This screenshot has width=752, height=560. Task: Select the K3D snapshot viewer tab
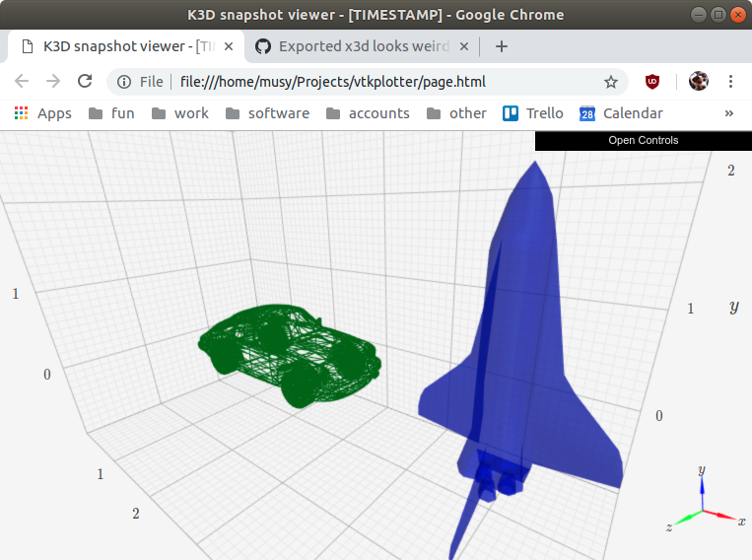[x=125, y=46]
